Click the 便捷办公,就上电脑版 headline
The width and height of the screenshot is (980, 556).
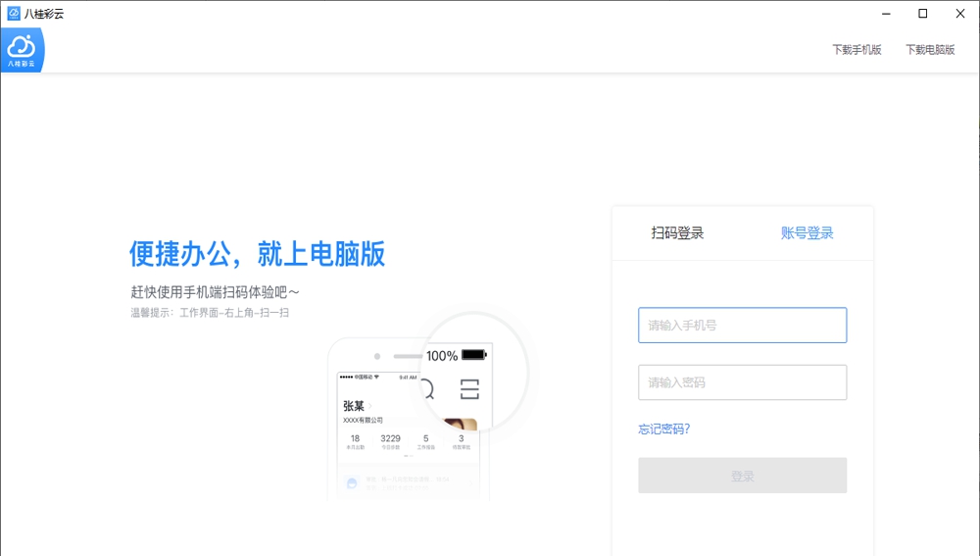257,254
